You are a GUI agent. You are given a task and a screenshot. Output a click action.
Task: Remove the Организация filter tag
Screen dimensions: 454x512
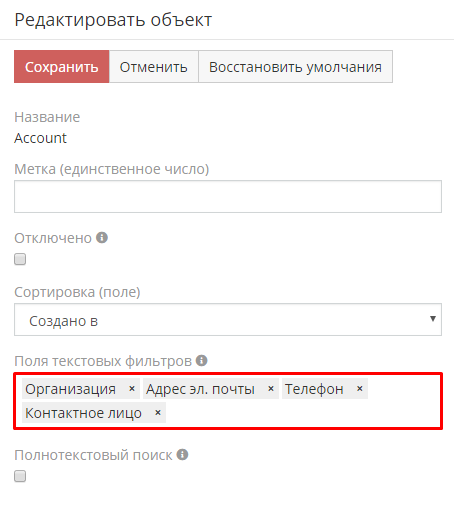[x=132, y=389]
